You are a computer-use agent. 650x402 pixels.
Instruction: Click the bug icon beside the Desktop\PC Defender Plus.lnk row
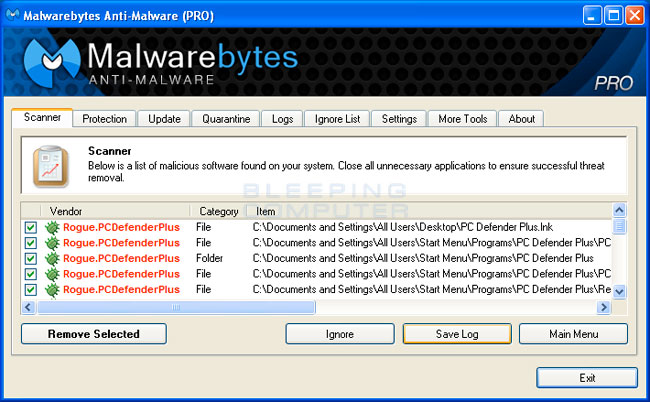coord(52,228)
